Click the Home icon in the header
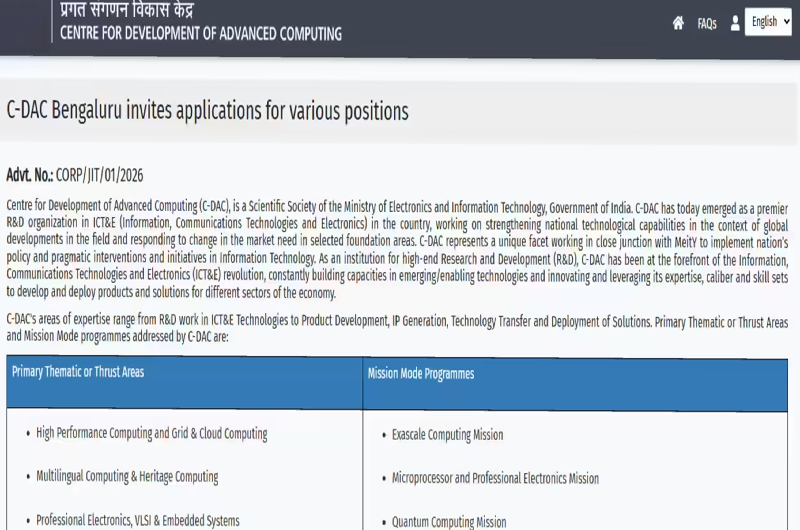This screenshot has height=530, width=800. click(x=678, y=23)
